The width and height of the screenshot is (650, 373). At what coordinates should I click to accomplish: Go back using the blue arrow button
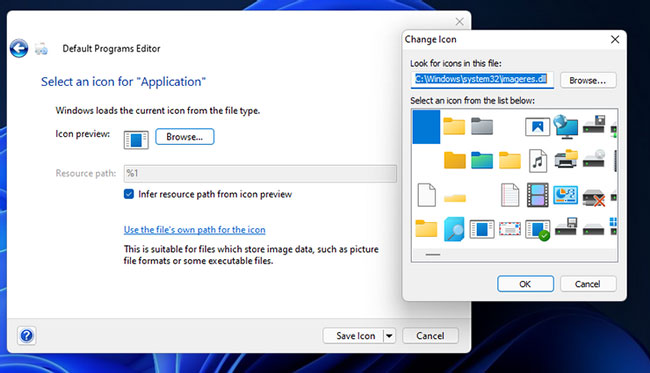pyautogui.click(x=19, y=48)
